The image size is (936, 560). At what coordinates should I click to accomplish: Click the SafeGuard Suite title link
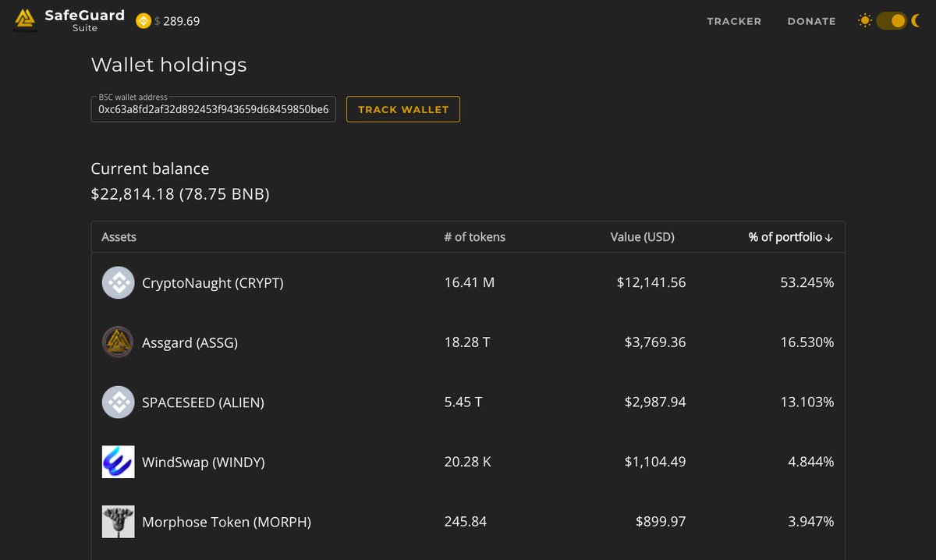[x=84, y=21]
